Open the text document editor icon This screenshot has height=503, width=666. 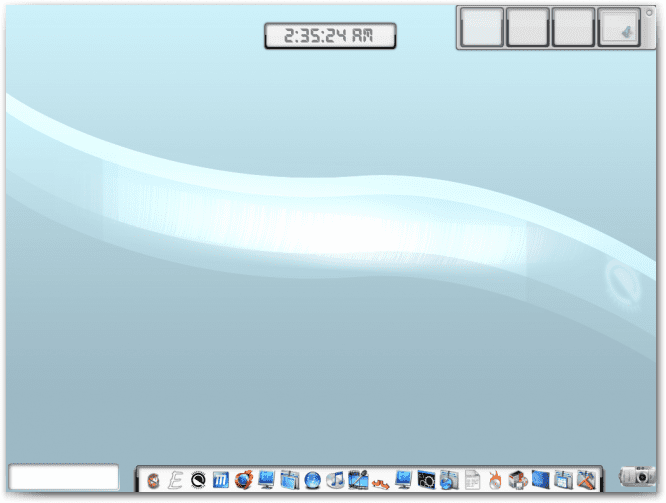pos(472,481)
